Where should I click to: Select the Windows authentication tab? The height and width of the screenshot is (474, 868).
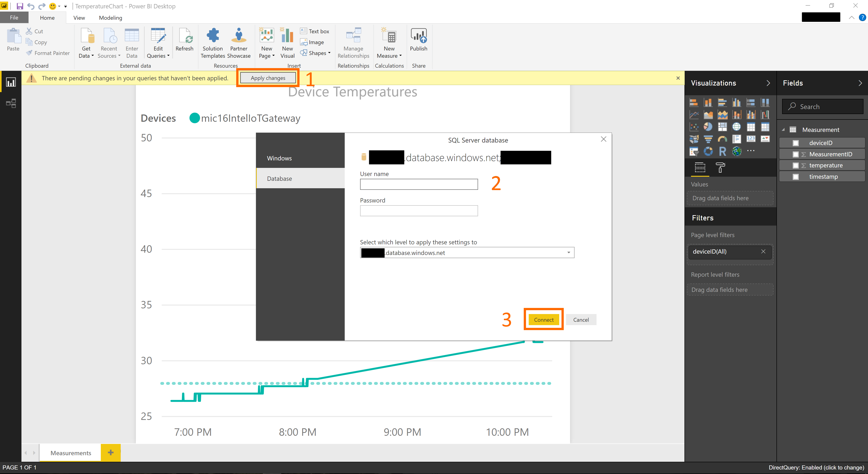click(300, 158)
